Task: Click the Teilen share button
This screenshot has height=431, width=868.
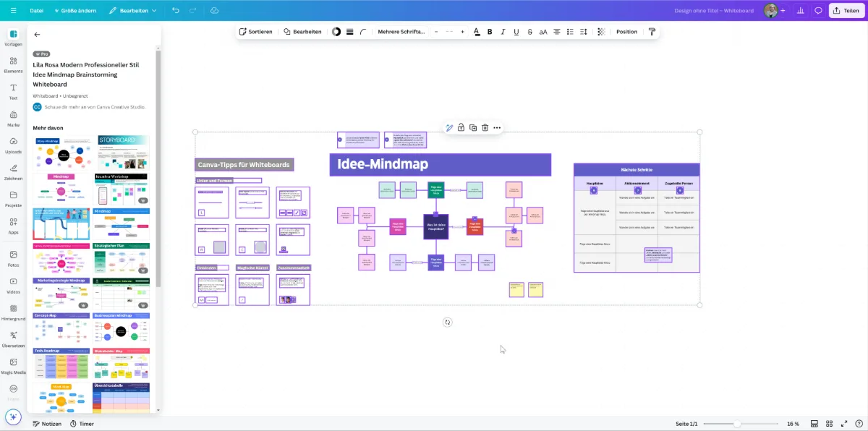Action: [x=846, y=11]
